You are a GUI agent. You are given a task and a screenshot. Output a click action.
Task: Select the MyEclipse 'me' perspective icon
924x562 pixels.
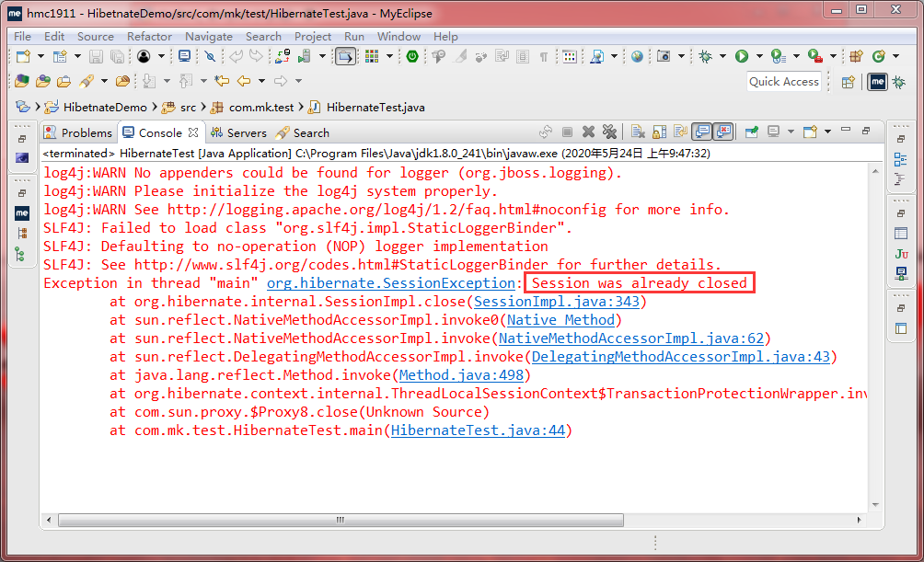(877, 82)
